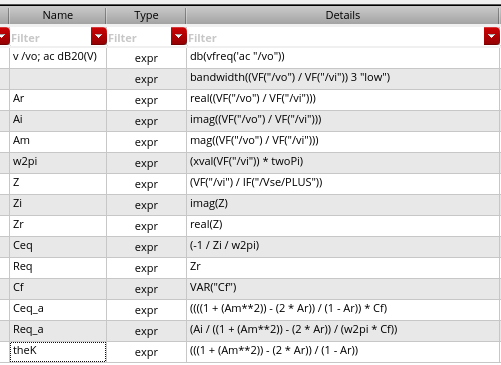
Task: Click the imag(Z) details cell
Action: [343, 205]
